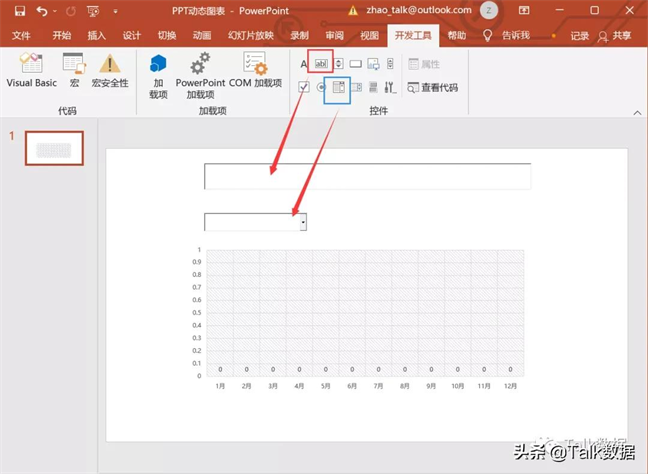Select the Image control icon
Screen dimensions: 648x474
(x=373, y=64)
